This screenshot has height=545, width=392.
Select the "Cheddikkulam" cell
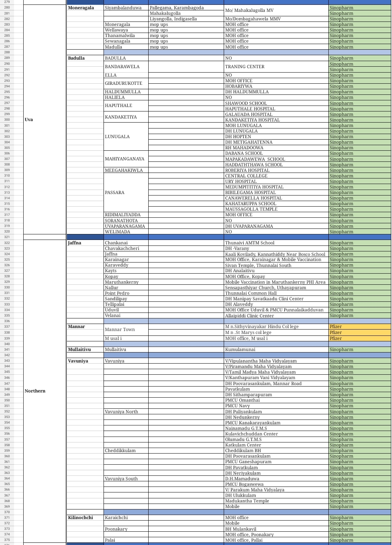[126, 451]
